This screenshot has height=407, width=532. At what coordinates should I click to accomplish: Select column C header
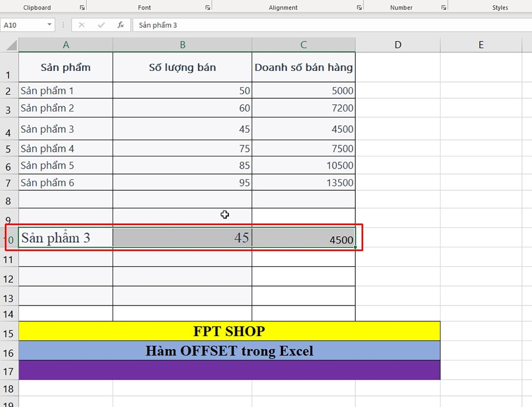pos(304,45)
